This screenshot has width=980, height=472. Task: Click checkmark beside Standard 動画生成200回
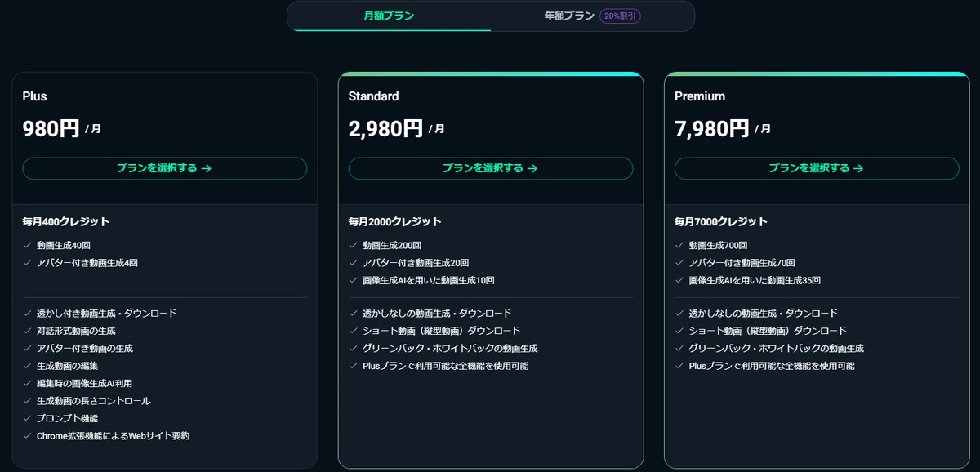click(x=354, y=245)
